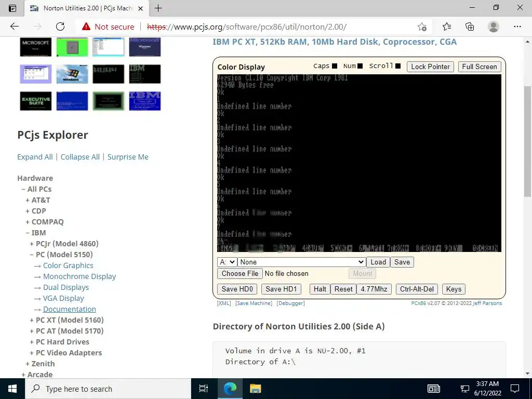Expand the PC XT (Model 5160) node
This screenshot has height=399, width=532.
click(x=32, y=320)
